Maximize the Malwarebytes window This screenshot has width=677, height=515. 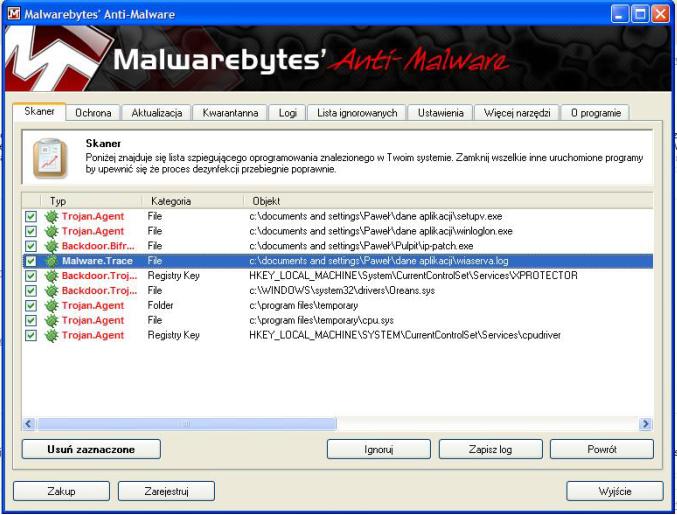coord(640,14)
